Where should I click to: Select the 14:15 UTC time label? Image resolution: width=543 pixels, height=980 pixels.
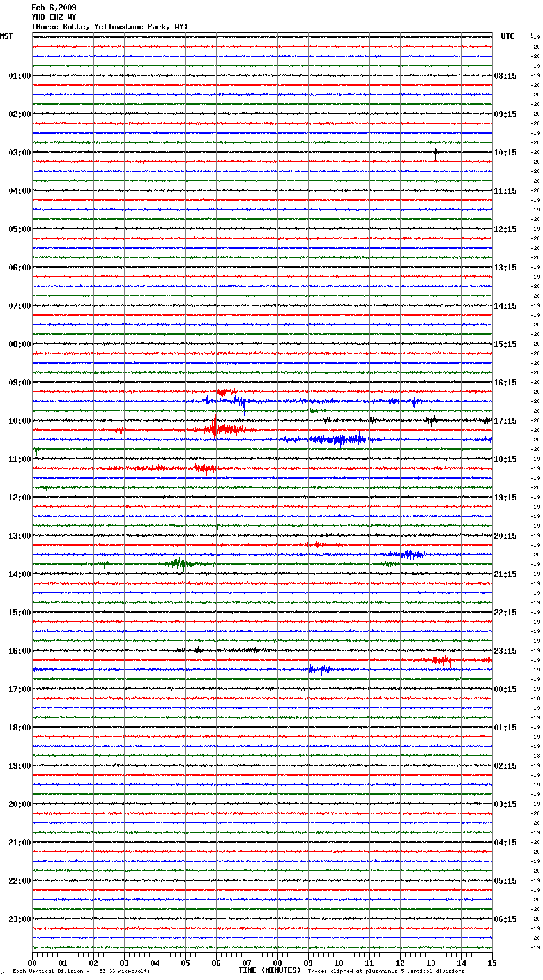tap(505, 306)
